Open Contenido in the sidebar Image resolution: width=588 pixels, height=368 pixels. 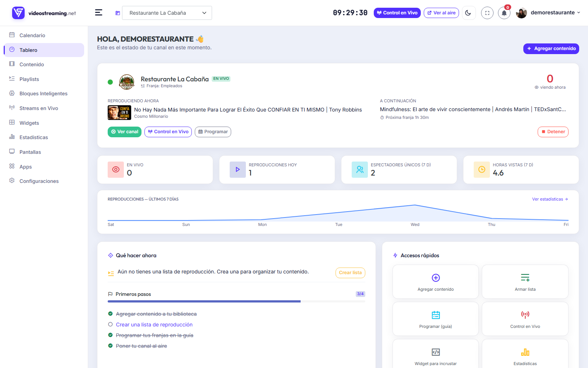click(x=44, y=64)
